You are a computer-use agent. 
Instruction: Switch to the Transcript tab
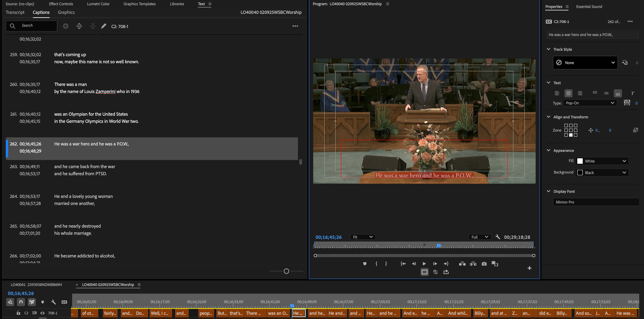point(15,12)
